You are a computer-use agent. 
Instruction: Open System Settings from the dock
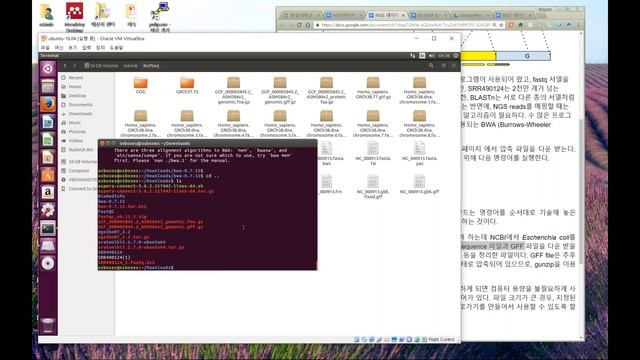pos(48,210)
